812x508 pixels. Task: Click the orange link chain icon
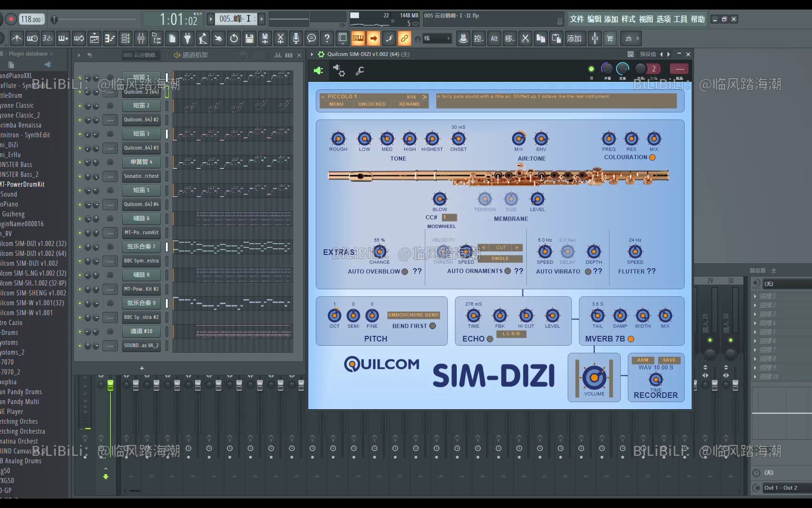pos(404,39)
